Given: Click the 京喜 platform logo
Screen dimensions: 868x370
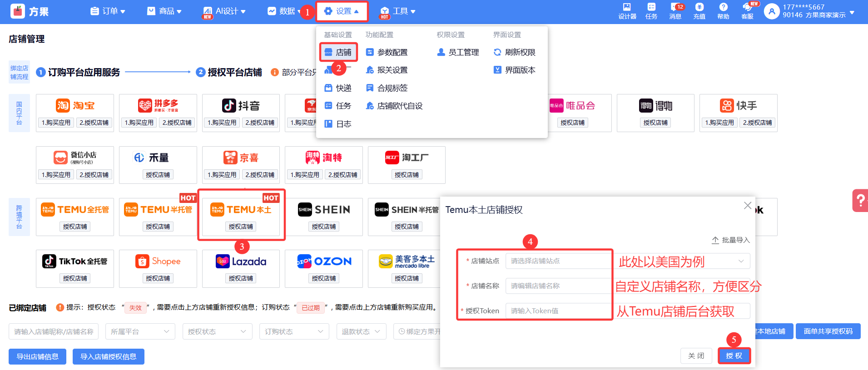Looking at the screenshot, I should 241,158.
